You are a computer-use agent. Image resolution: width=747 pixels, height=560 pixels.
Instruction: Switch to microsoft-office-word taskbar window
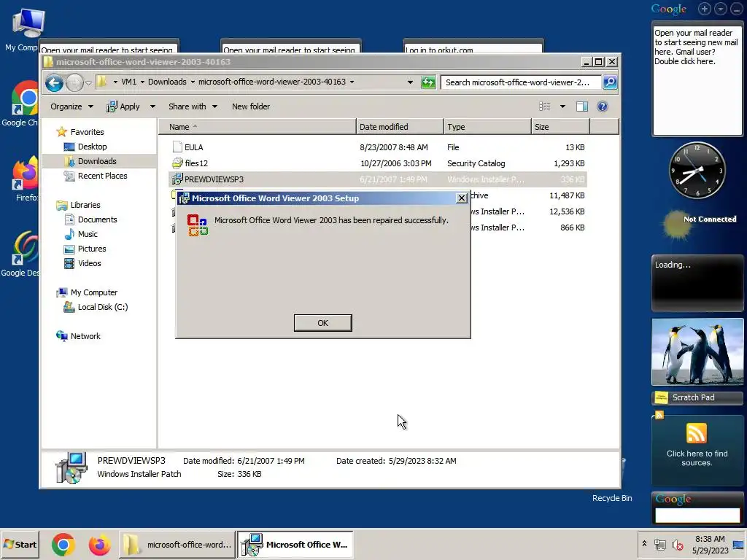pyautogui.click(x=177, y=545)
